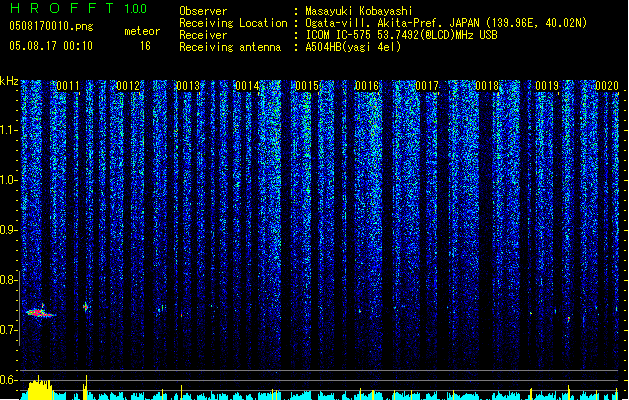Click the 0.7 kHz axis tick label
Image resolution: width=629 pixels, height=400 pixels.
[8, 330]
